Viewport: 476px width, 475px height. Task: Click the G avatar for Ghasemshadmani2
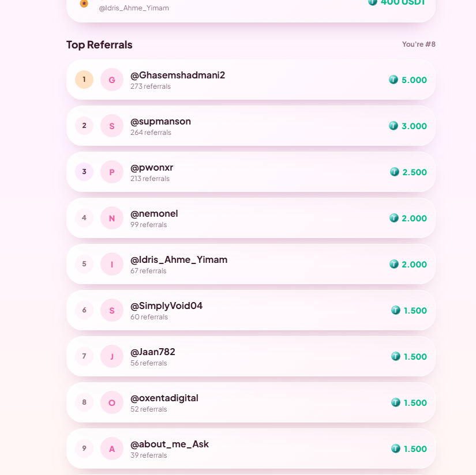[112, 80]
